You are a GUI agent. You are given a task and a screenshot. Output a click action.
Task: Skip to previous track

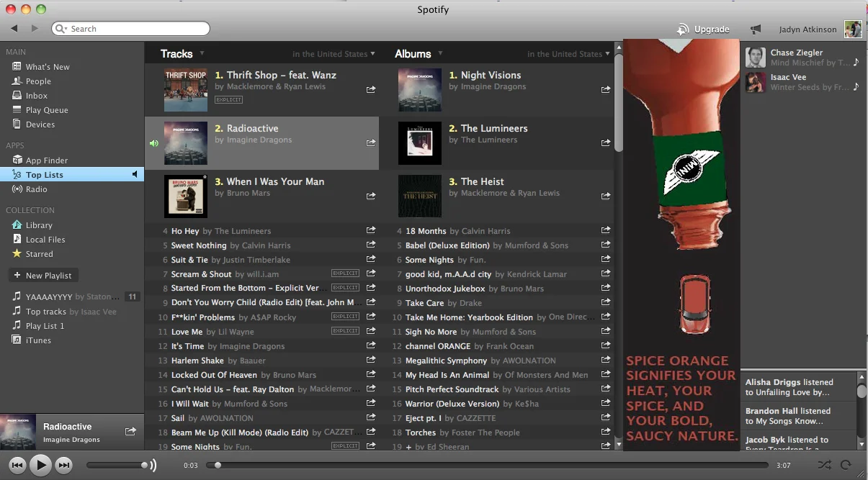[17, 465]
